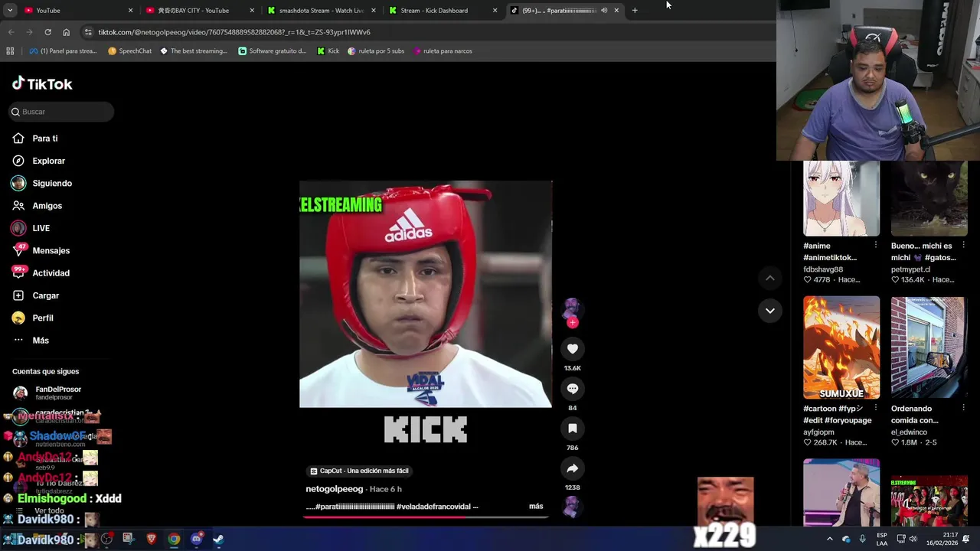
Task: Mute the TikTok tab audio icon
Action: tap(604, 11)
